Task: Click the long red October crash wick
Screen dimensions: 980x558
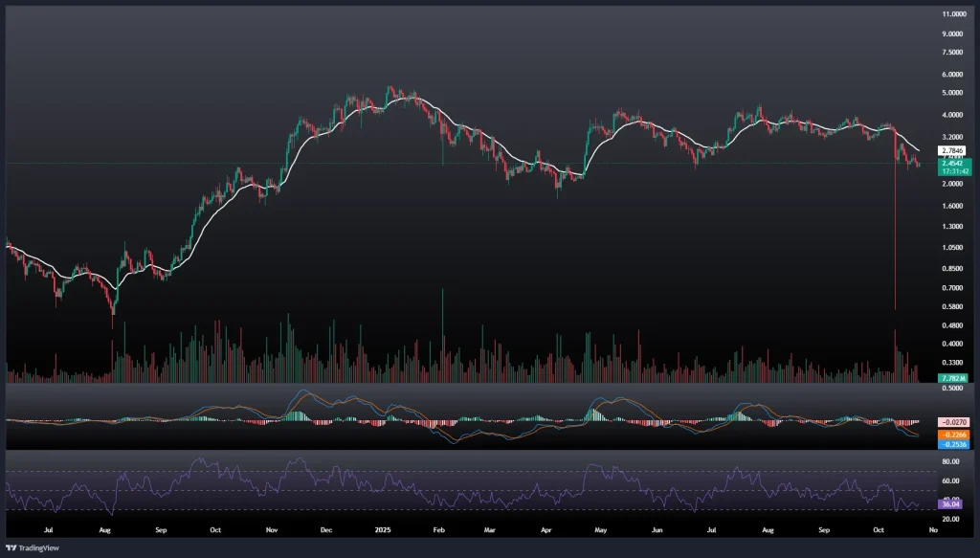Action: pyautogui.click(x=895, y=239)
